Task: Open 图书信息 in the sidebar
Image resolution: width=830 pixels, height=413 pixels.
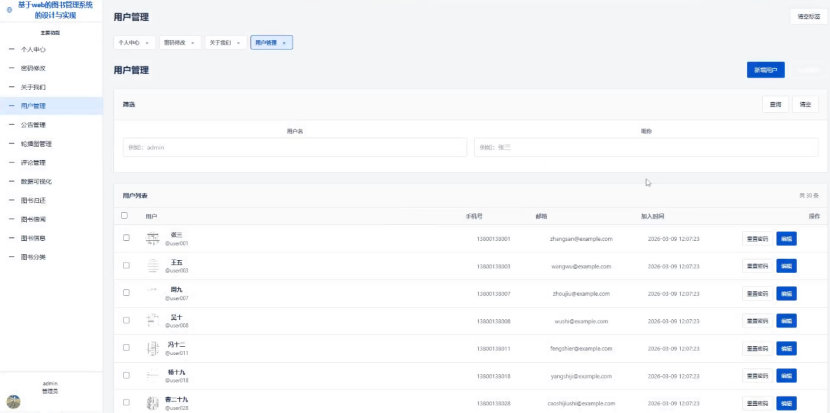Action: click(x=51, y=238)
